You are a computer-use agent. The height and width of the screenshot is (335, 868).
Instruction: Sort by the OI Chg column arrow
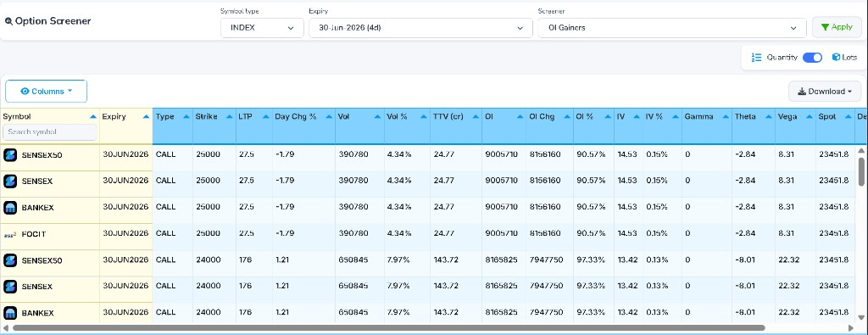click(x=566, y=117)
